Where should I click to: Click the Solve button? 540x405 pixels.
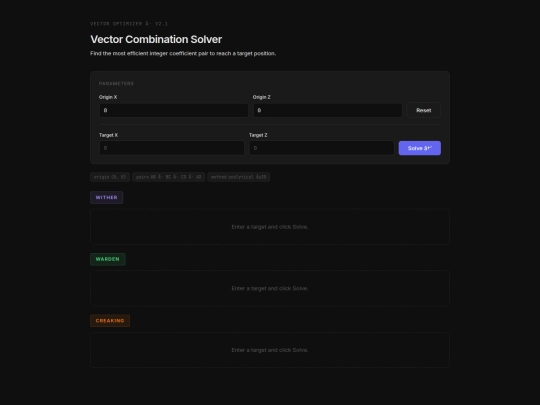pyautogui.click(x=419, y=148)
